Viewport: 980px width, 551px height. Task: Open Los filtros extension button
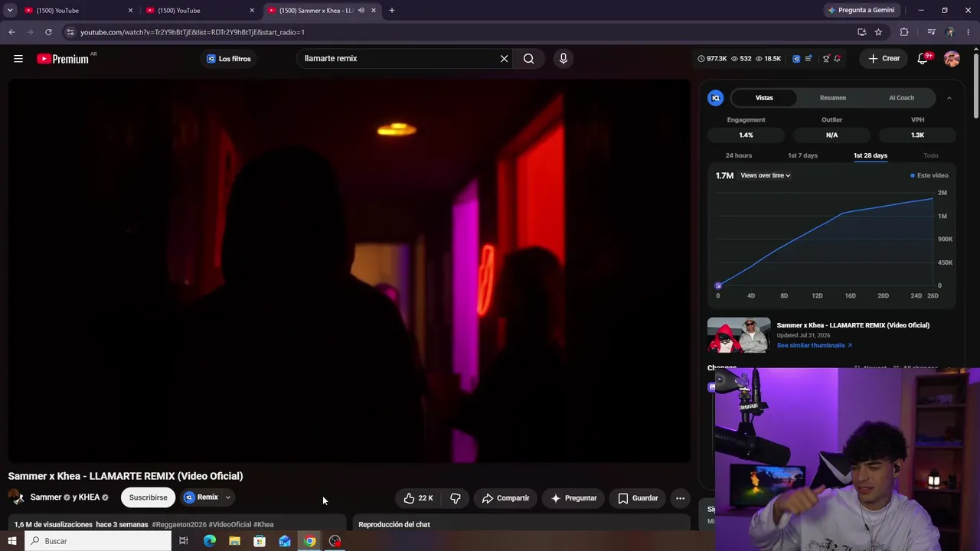pos(228,58)
